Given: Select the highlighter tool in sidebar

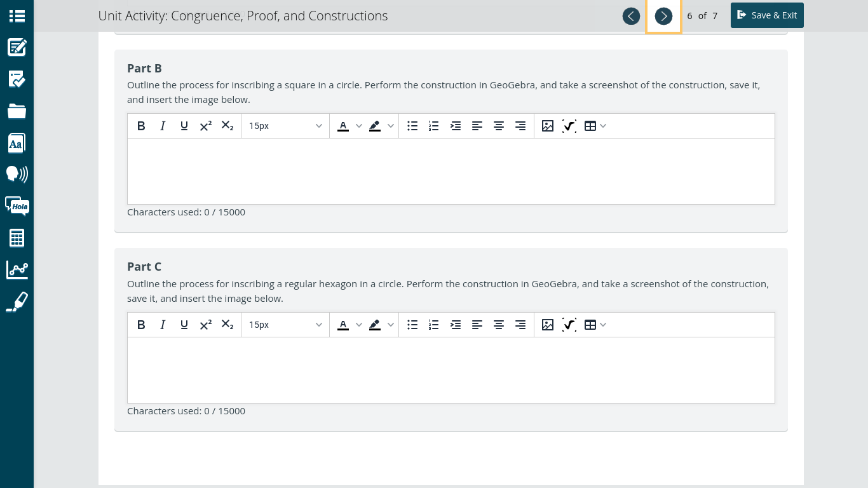Looking at the screenshot, I should coord(17,302).
